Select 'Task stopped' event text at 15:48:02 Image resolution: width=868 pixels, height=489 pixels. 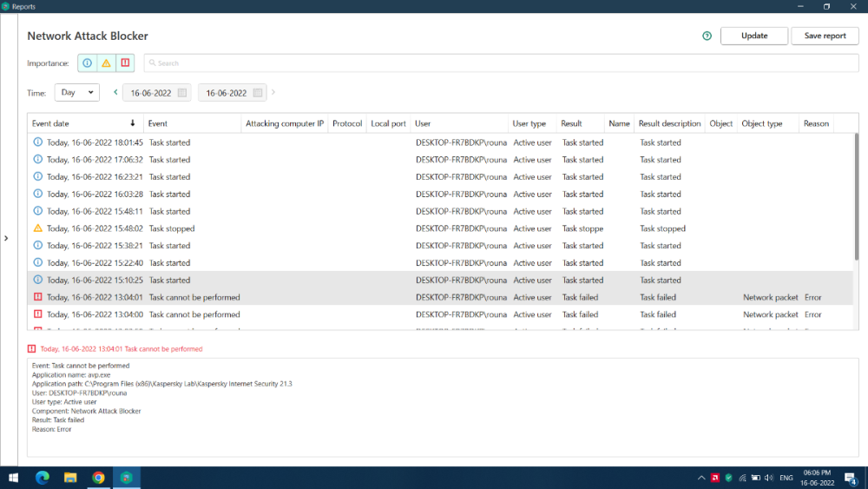point(172,228)
